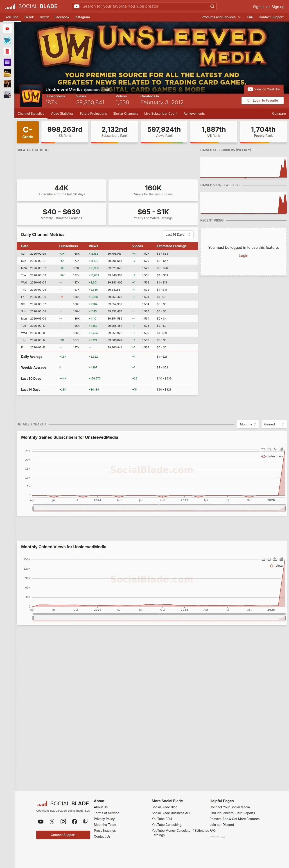Open the Future Projections tab
289x868 pixels.
tap(93, 114)
